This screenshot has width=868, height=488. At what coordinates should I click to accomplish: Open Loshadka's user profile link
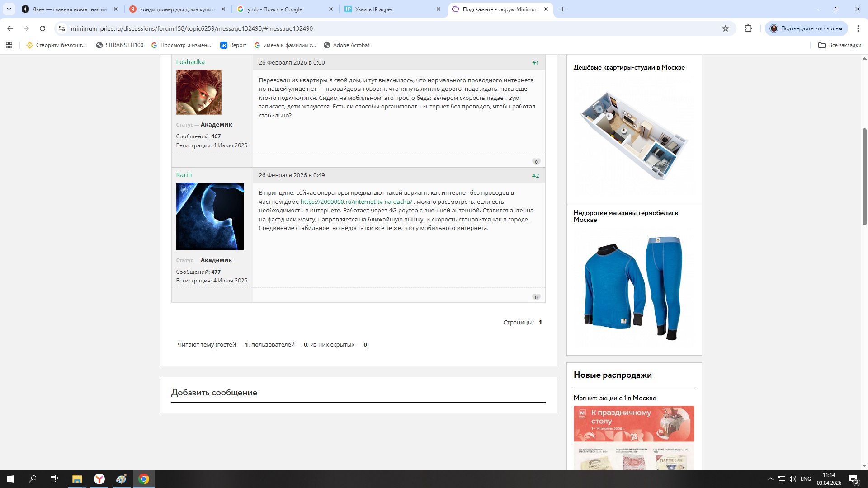coord(190,62)
